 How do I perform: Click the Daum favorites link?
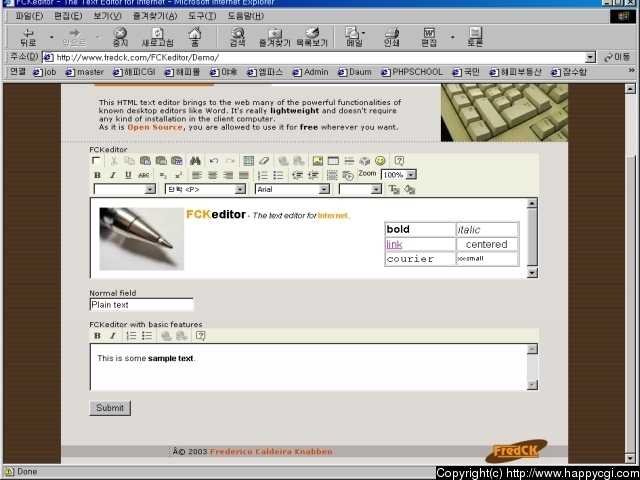[x=355, y=72]
